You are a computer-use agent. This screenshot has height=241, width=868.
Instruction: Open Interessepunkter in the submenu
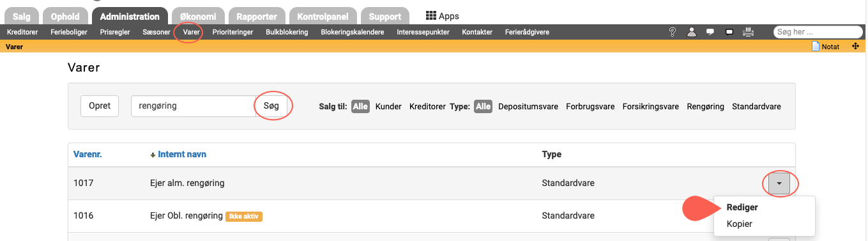pos(423,32)
